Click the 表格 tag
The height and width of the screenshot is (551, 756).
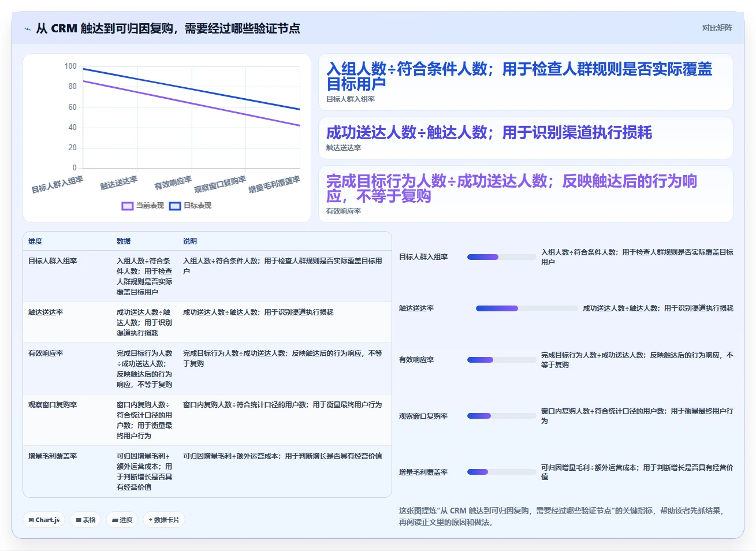pos(85,520)
